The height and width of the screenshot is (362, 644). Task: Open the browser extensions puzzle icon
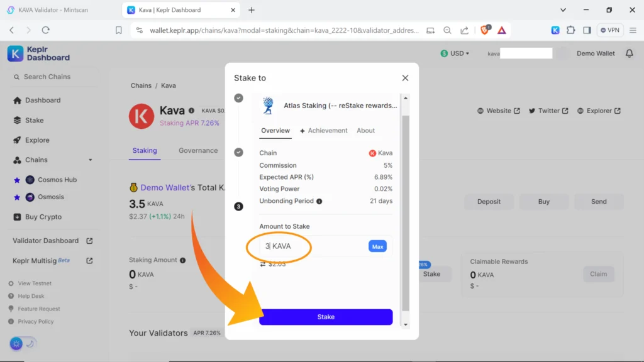pyautogui.click(x=570, y=30)
